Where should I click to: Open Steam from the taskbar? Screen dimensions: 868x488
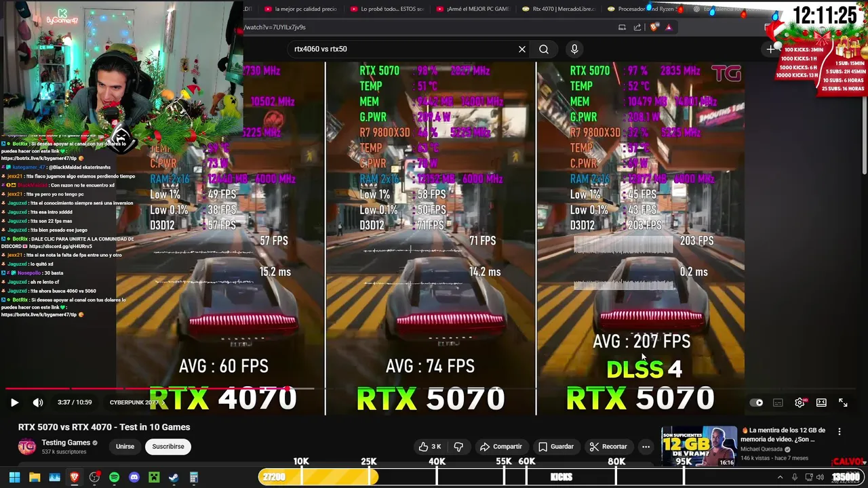tap(174, 477)
